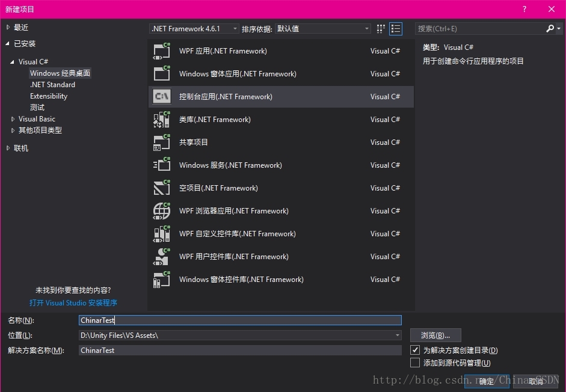Select the WPF 自定义控件库 icon
Image resolution: width=566 pixels, height=392 pixels.
(162, 233)
